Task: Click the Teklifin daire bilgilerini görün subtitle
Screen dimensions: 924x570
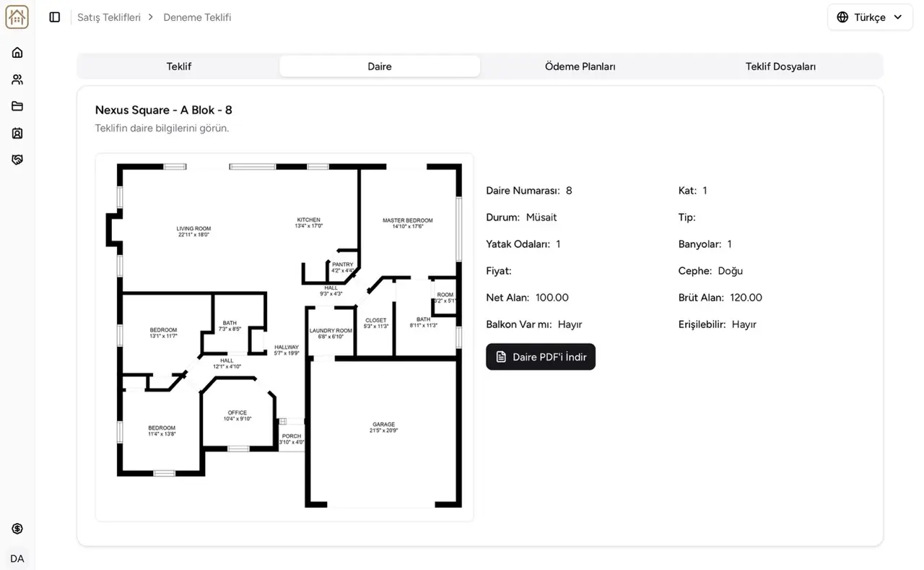Action: 162,128
